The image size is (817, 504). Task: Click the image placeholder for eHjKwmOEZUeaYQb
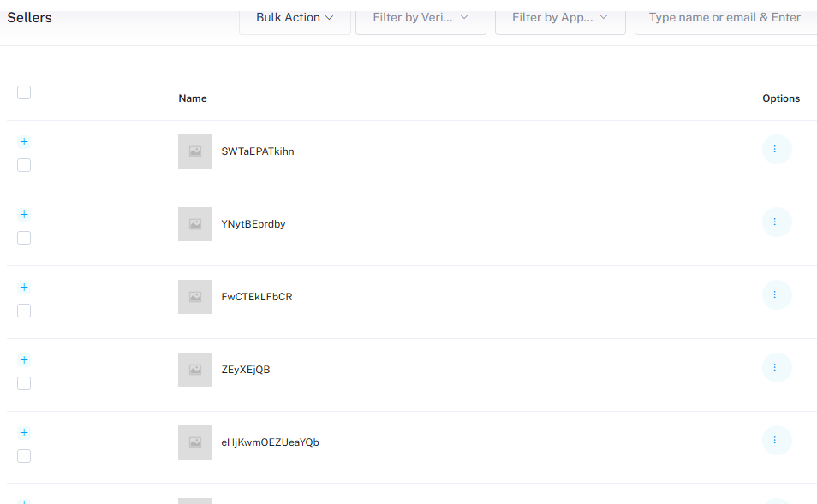click(195, 442)
